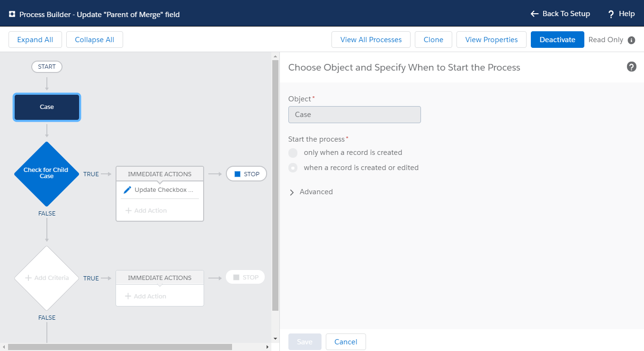Open View All Processes
This screenshot has width=644, height=351.
click(371, 40)
